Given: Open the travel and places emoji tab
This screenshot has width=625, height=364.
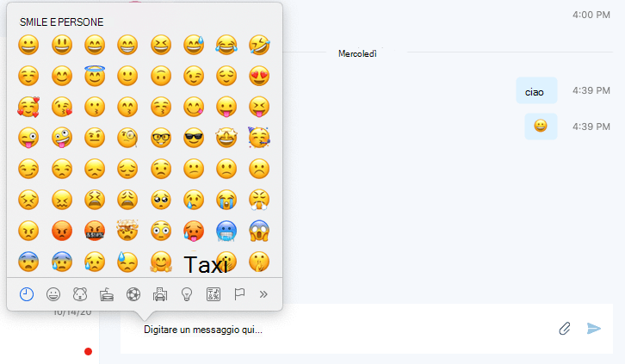Looking at the screenshot, I should [160, 294].
